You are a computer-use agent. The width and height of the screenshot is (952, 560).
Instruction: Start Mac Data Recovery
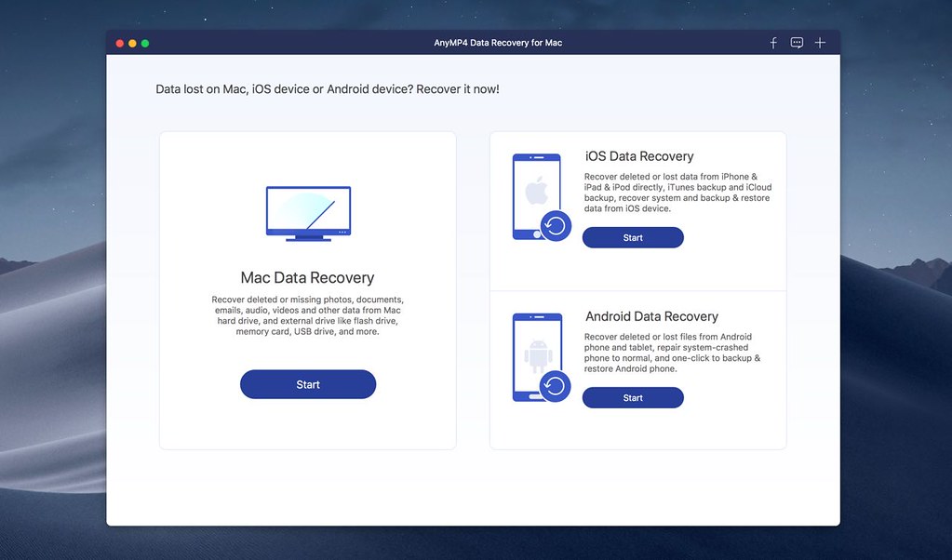pos(308,384)
